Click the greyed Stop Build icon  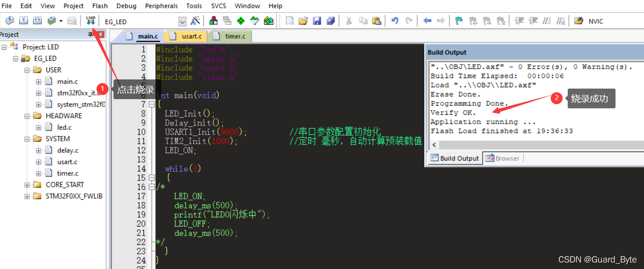pos(72,21)
